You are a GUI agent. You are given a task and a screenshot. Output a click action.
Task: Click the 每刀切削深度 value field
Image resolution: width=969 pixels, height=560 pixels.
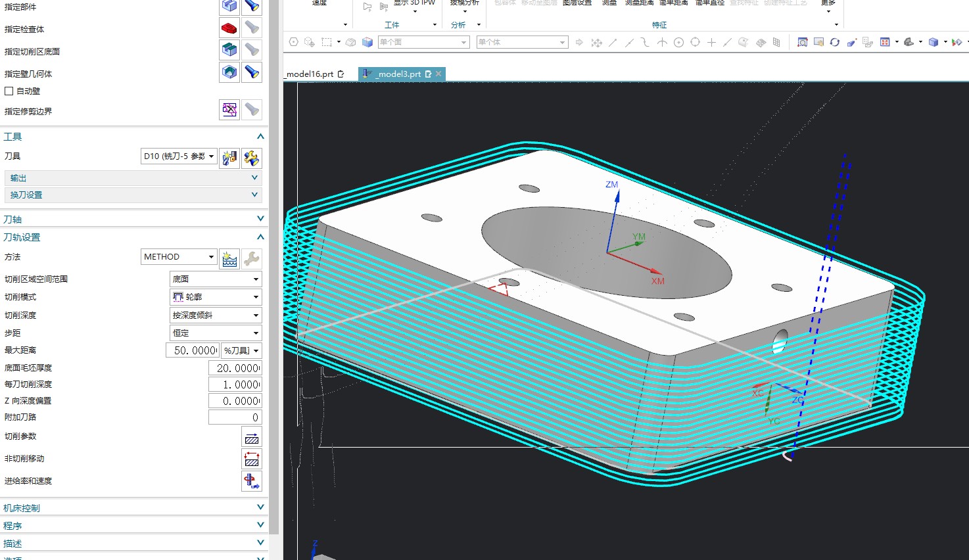235,385
